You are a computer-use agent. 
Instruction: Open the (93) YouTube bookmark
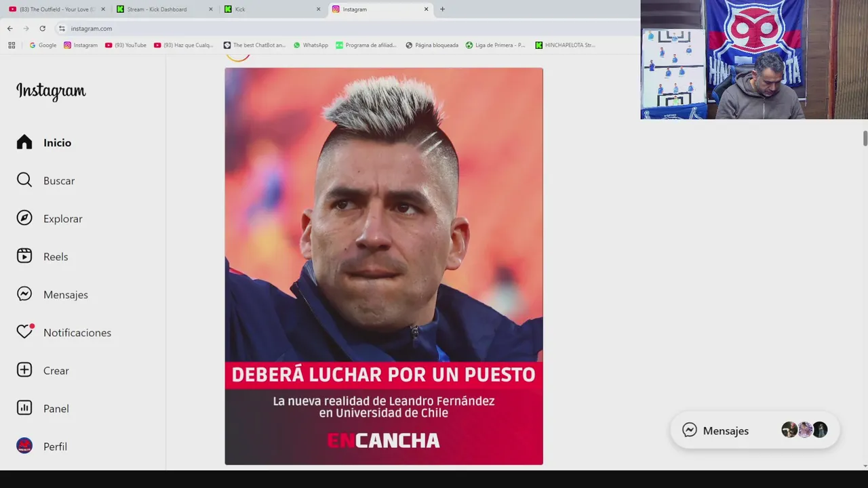(x=125, y=45)
